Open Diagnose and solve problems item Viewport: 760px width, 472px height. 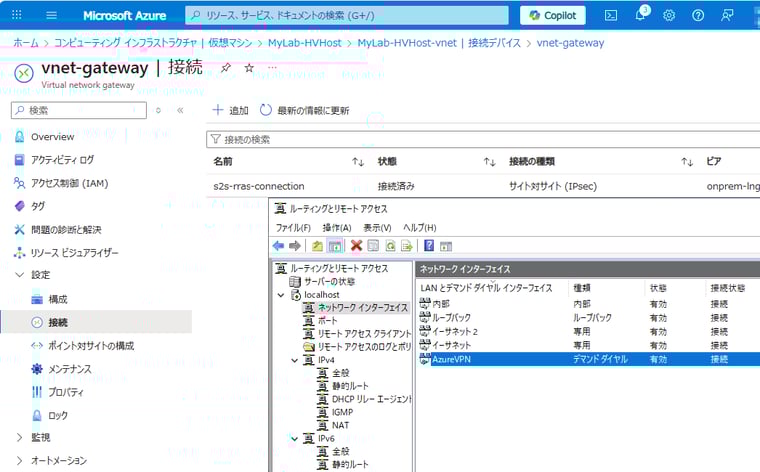pos(66,229)
